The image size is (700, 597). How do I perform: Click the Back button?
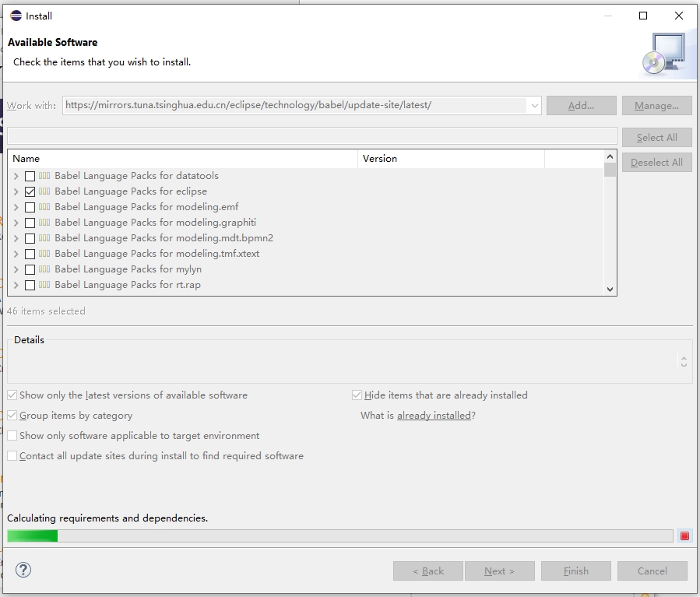coord(428,571)
